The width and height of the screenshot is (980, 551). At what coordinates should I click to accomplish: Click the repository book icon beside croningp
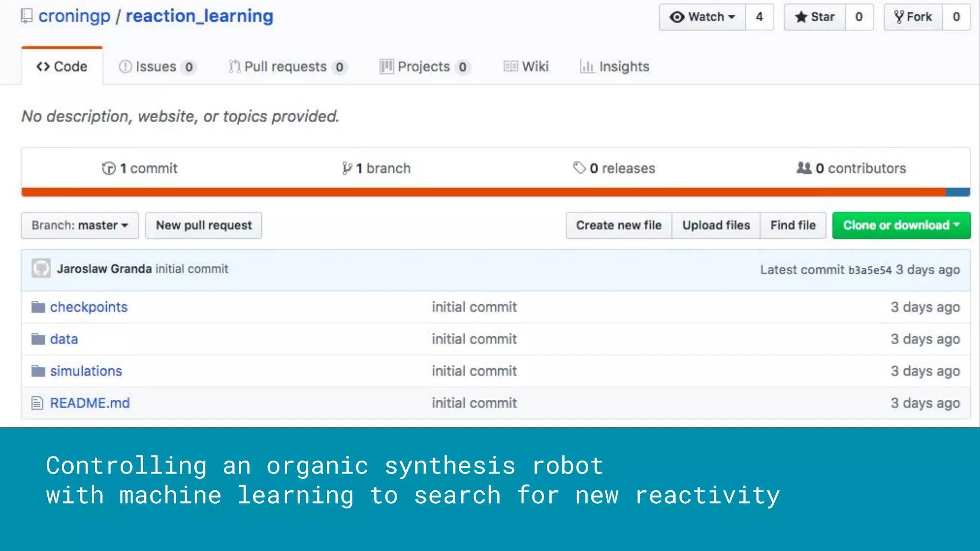click(x=27, y=16)
